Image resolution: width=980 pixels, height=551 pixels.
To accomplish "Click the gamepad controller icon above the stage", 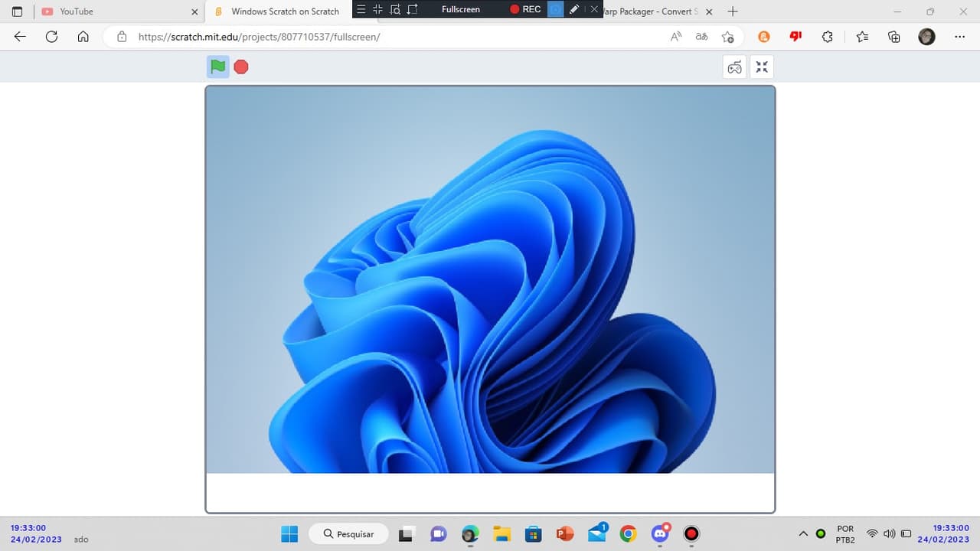I will [734, 67].
